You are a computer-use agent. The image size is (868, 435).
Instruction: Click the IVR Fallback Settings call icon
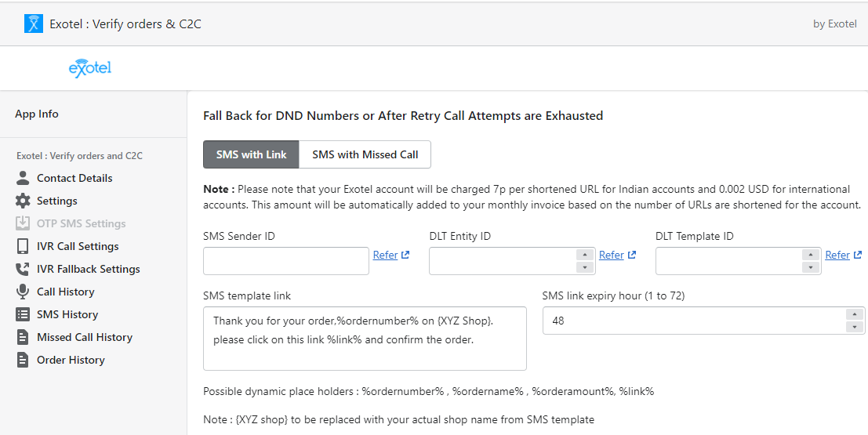23,269
